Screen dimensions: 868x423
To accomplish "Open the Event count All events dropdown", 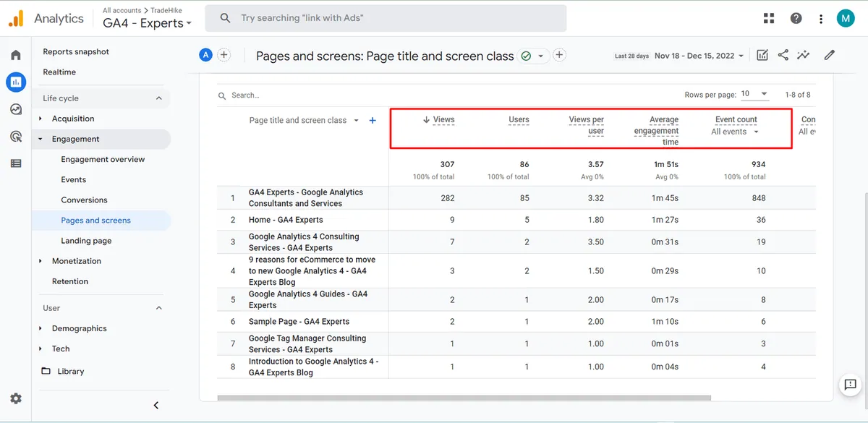I will coord(736,132).
